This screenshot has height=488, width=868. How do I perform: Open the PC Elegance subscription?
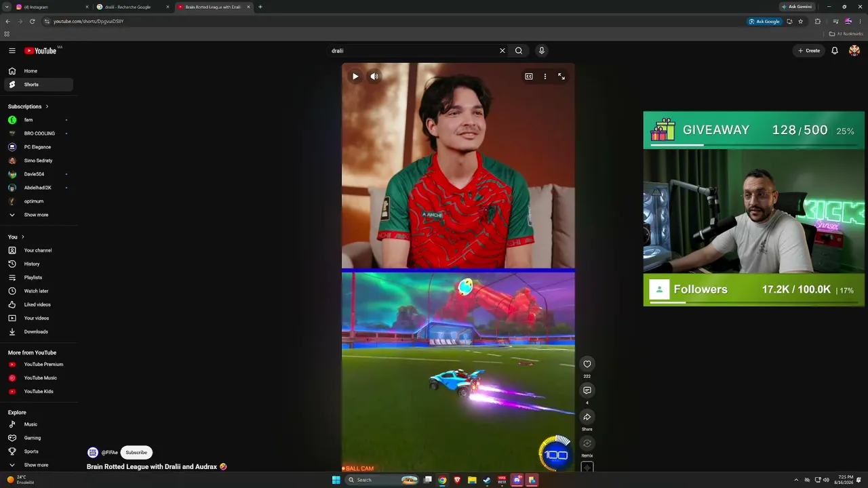coord(39,147)
